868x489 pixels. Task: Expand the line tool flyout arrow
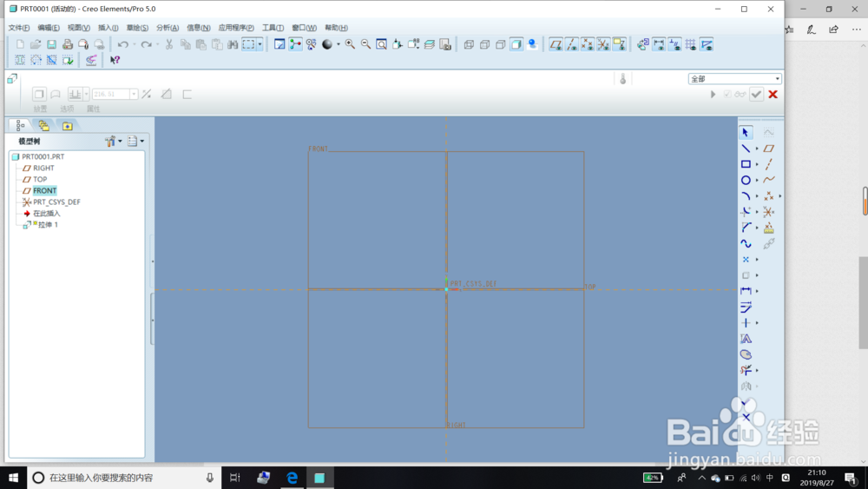(x=757, y=149)
